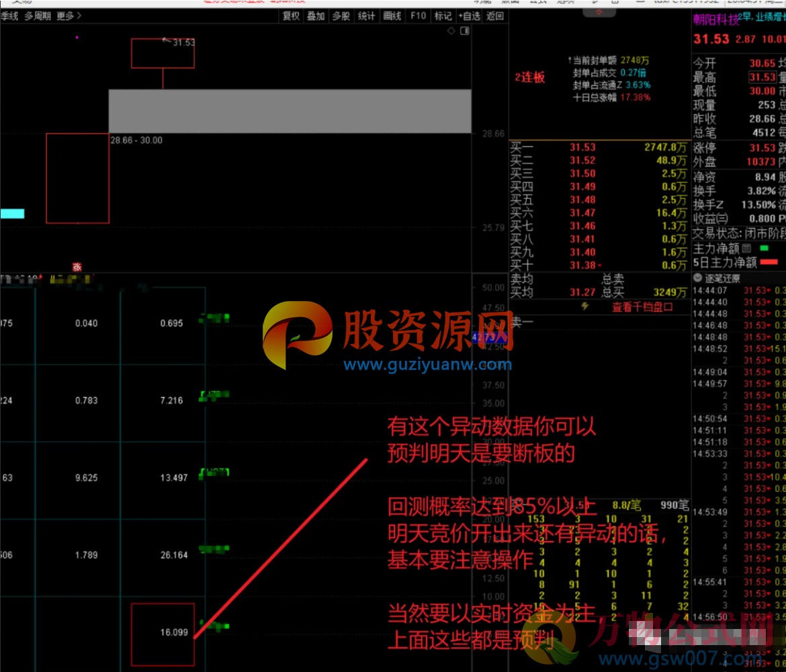
Task: Click the 换手 value 3.82%
Action: pyautogui.click(x=761, y=191)
